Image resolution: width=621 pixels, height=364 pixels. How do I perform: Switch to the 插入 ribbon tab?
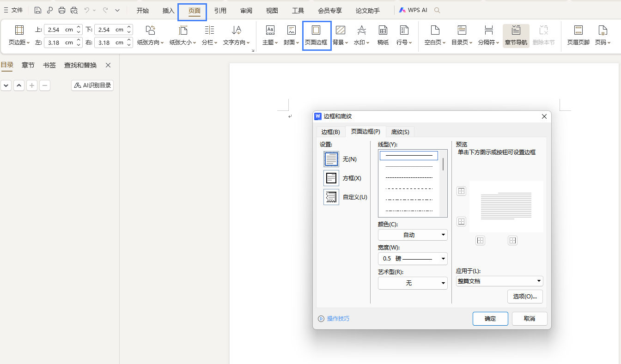tap(169, 10)
